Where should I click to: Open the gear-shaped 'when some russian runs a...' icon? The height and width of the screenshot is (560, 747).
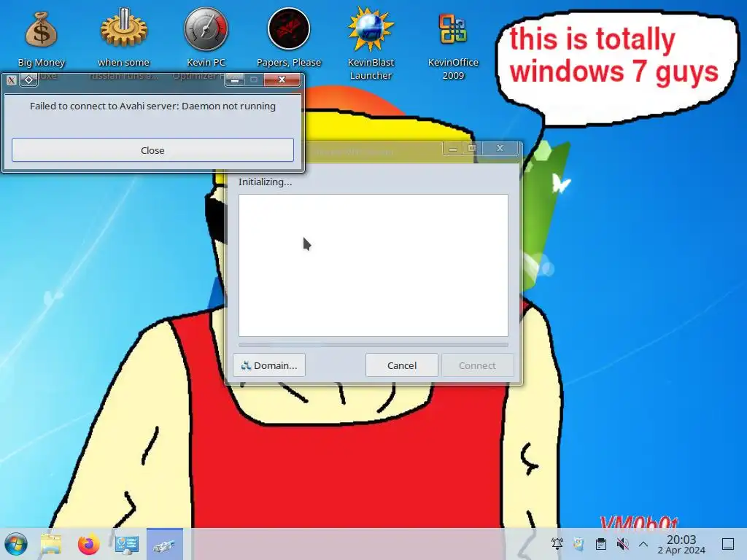click(124, 28)
